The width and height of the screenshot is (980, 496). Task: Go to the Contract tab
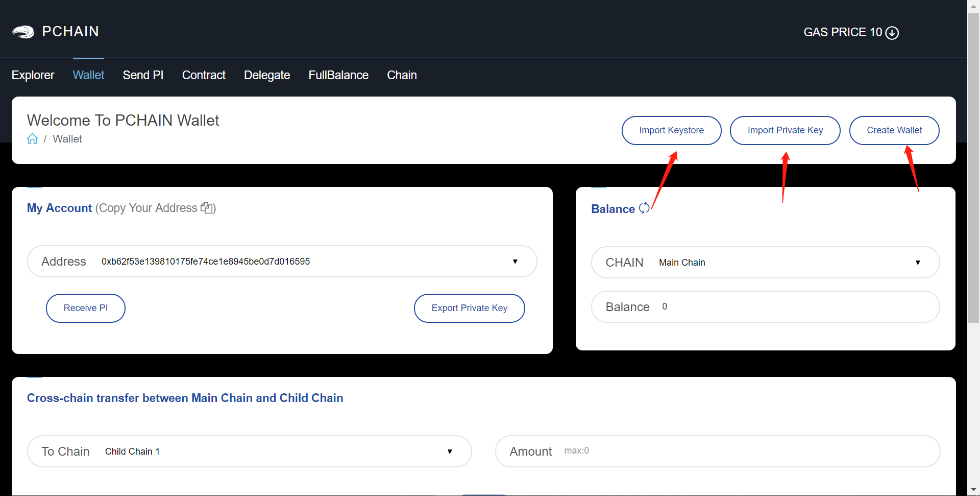204,75
